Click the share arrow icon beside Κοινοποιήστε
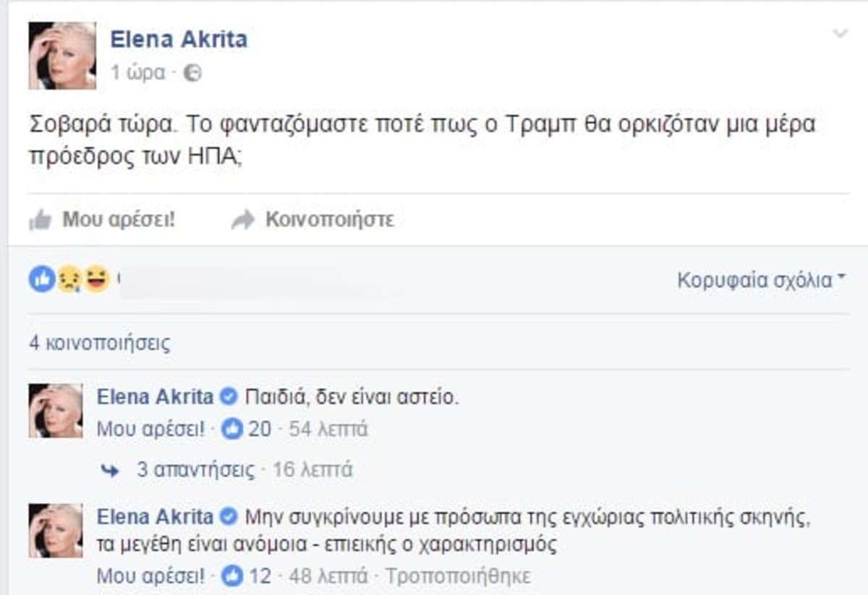The image size is (868, 595). pyautogui.click(x=243, y=219)
